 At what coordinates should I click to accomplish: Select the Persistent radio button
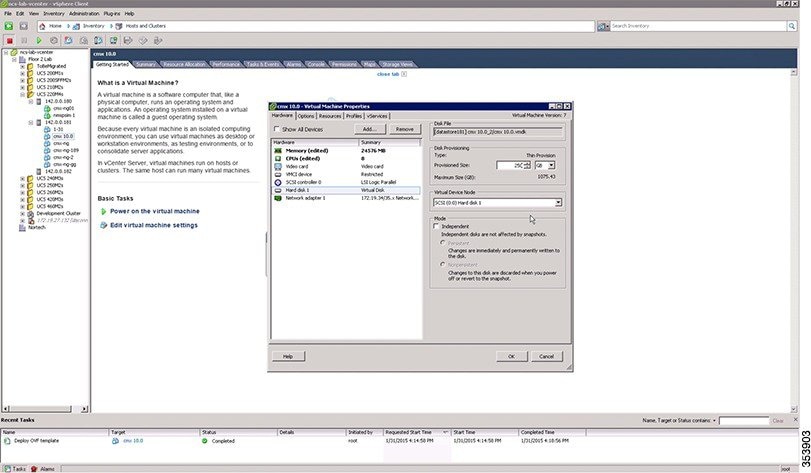click(443, 241)
